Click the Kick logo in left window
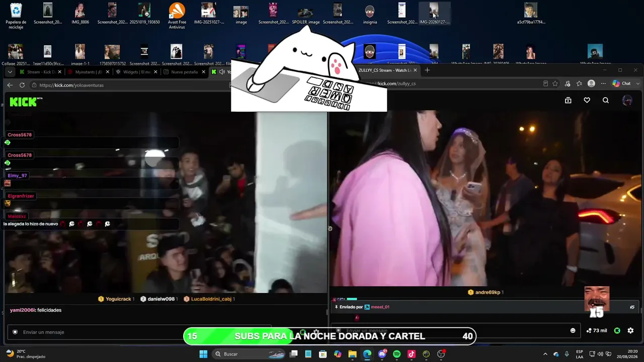This screenshot has width=644, height=362. click(26, 102)
